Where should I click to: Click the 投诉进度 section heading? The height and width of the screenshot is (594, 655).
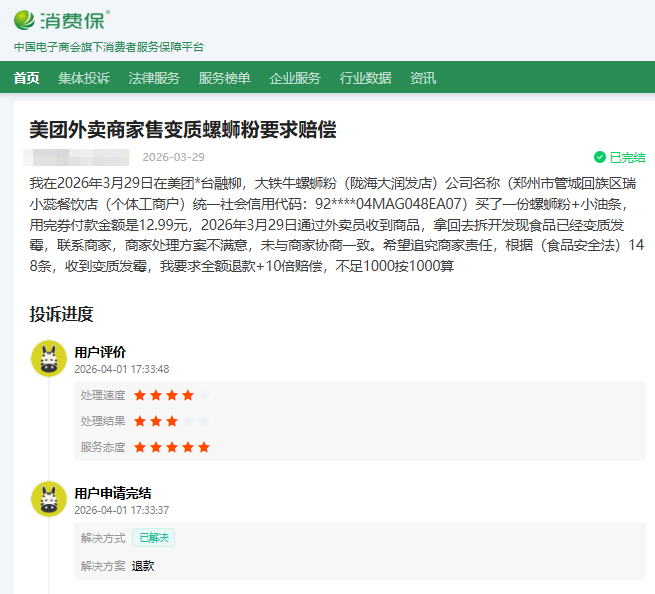pos(61,314)
